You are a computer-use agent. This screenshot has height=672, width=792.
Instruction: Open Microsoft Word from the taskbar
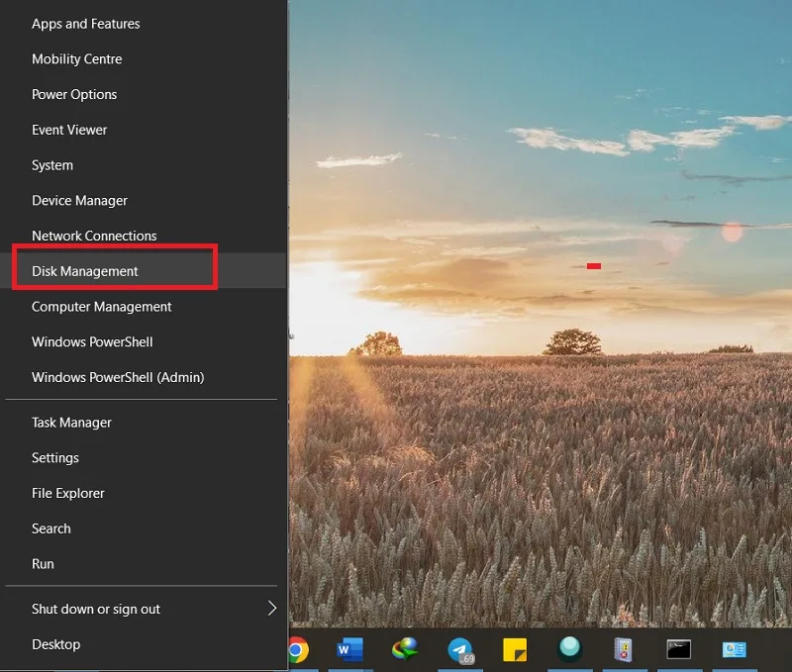[349, 649]
